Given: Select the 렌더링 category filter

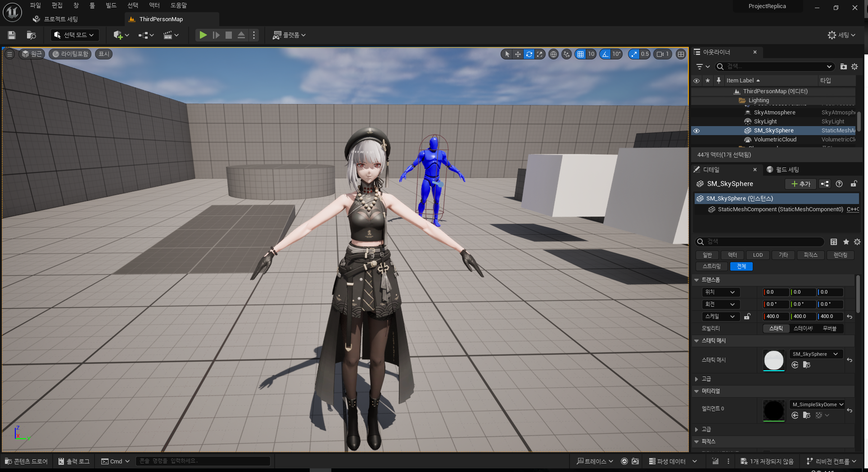Looking at the screenshot, I should 840,255.
